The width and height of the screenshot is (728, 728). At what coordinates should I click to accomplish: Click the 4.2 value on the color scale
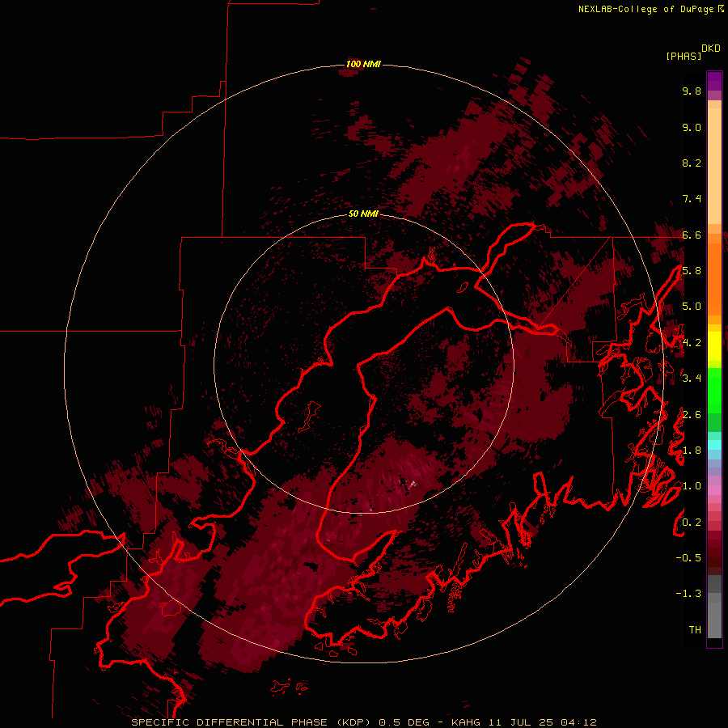(x=692, y=343)
